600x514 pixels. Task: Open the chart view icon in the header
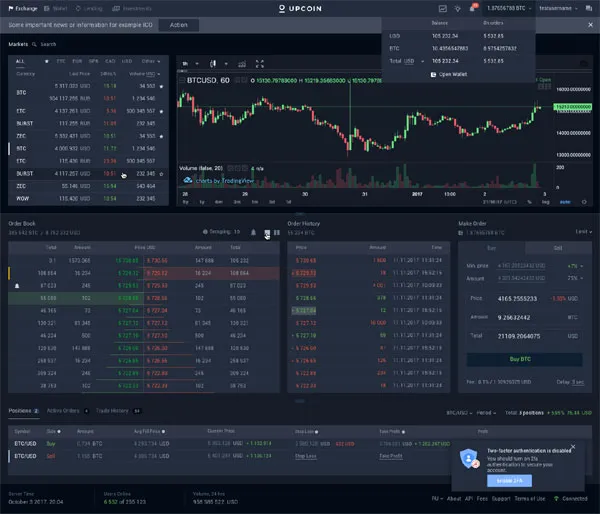click(443, 8)
